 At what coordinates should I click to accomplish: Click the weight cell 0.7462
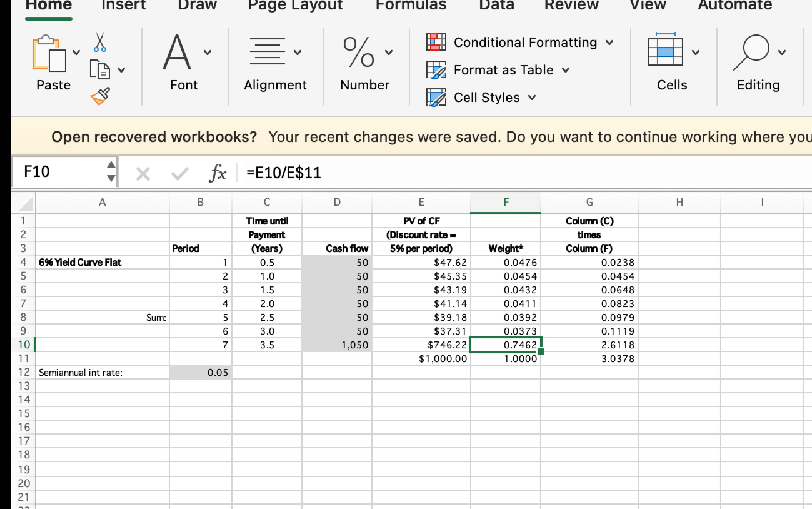[x=506, y=345]
